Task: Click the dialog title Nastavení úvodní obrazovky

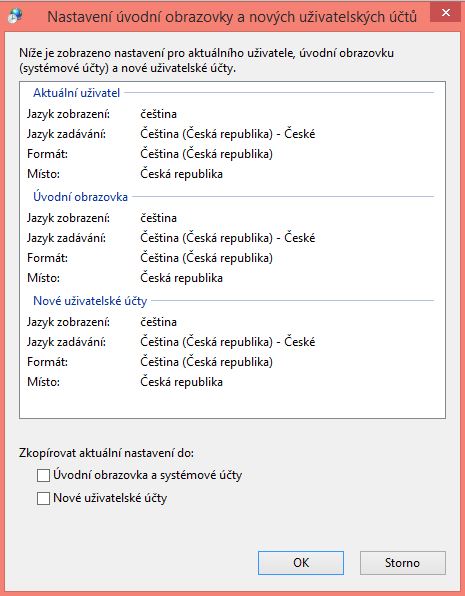Action: (232, 17)
